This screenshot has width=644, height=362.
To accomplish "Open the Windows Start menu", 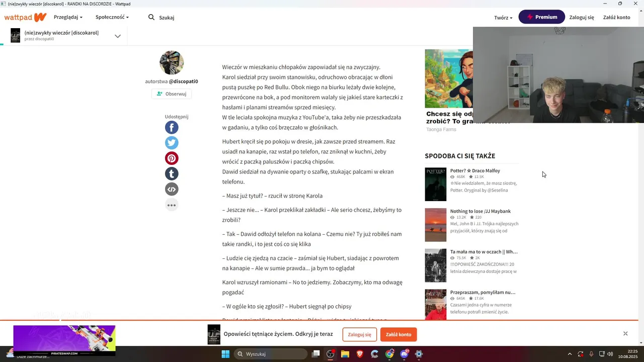I will pyautogui.click(x=225, y=354).
